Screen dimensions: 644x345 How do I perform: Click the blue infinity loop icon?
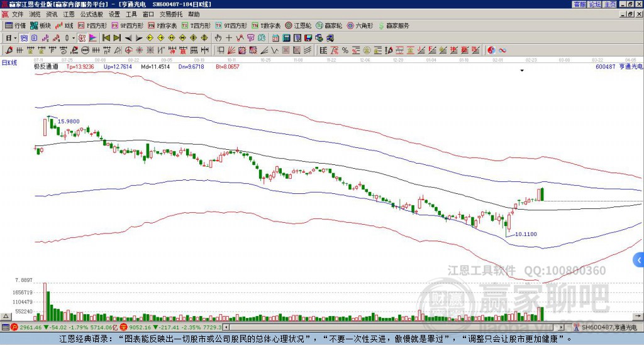pos(502,50)
